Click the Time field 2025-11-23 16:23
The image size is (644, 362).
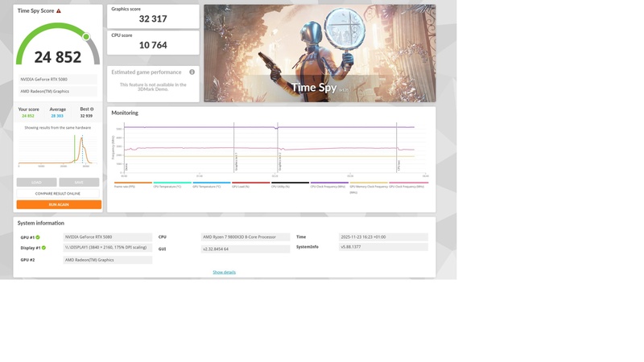[x=383, y=237]
